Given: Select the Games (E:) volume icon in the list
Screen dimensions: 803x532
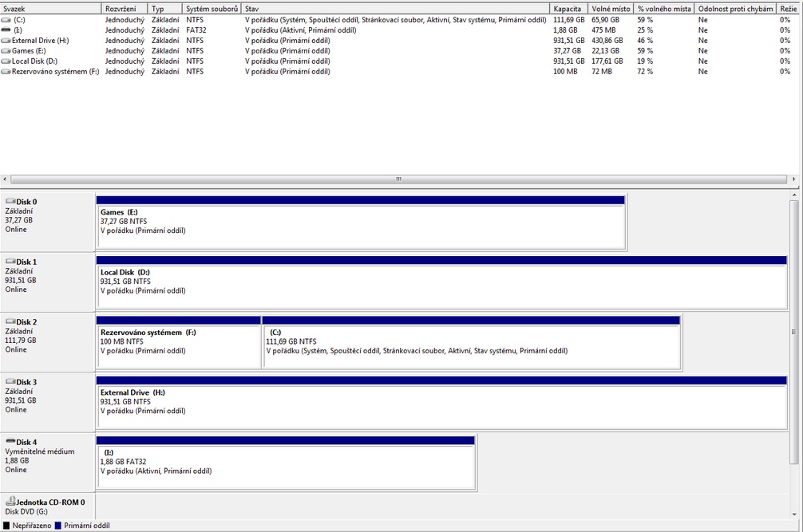Looking at the screenshot, I should coord(7,50).
